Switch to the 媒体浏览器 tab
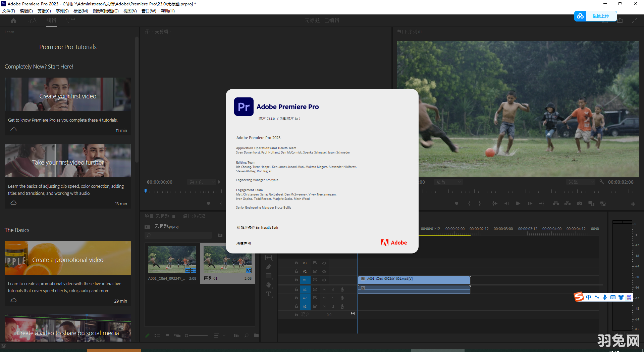The image size is (644, 352). (x=194, y=216)
